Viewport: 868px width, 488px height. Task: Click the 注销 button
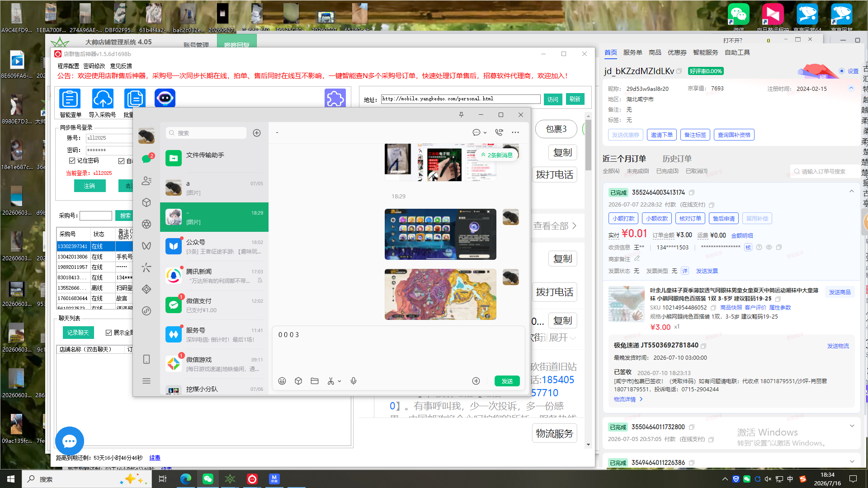pyautogui.click(x=90, y=186)
